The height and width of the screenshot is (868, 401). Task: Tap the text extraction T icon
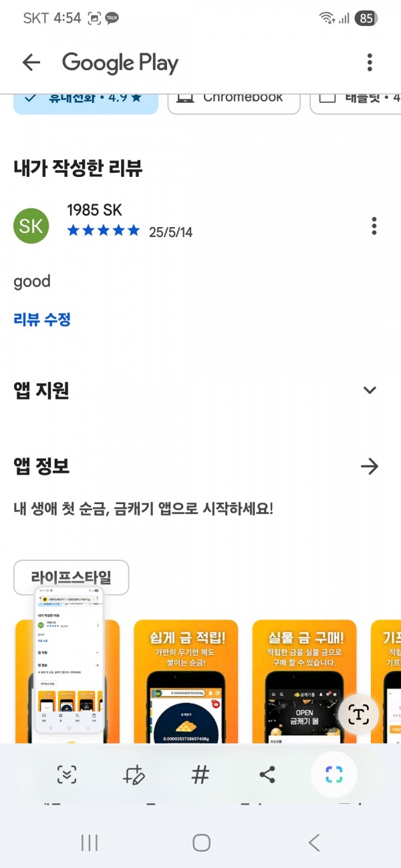(x=359, y=714)
